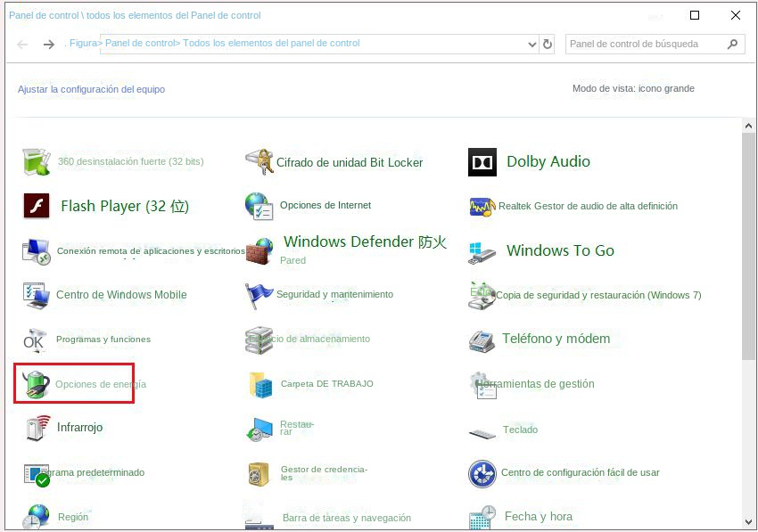
Task: Open the Teclado text link
Action: point(520,430)
